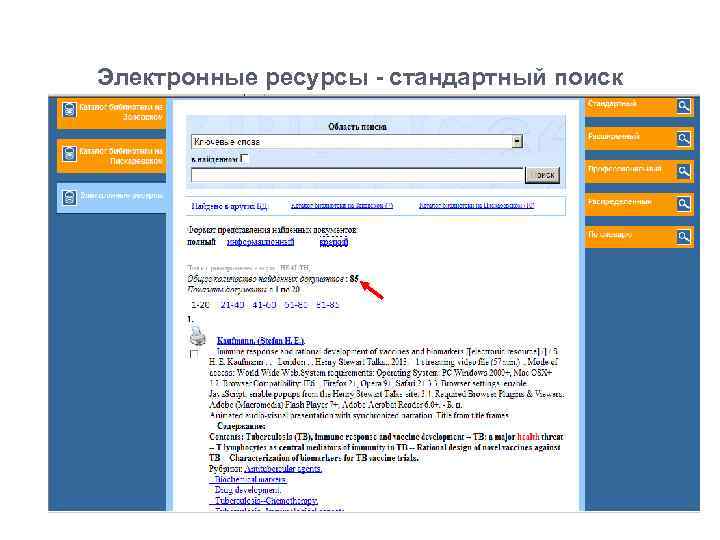Select Электронные ресурсы sidebar item

(x=112, y=198)
